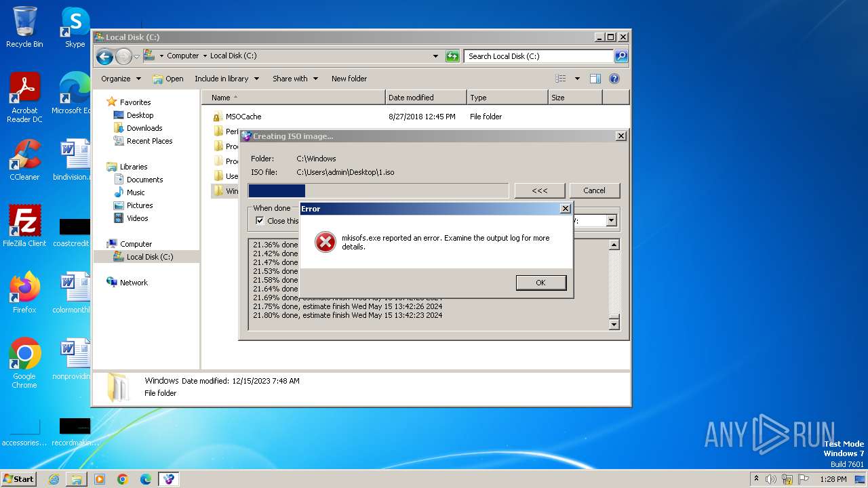Open Desktop under Favorites

pyautogui.click(x=140, y=115)
